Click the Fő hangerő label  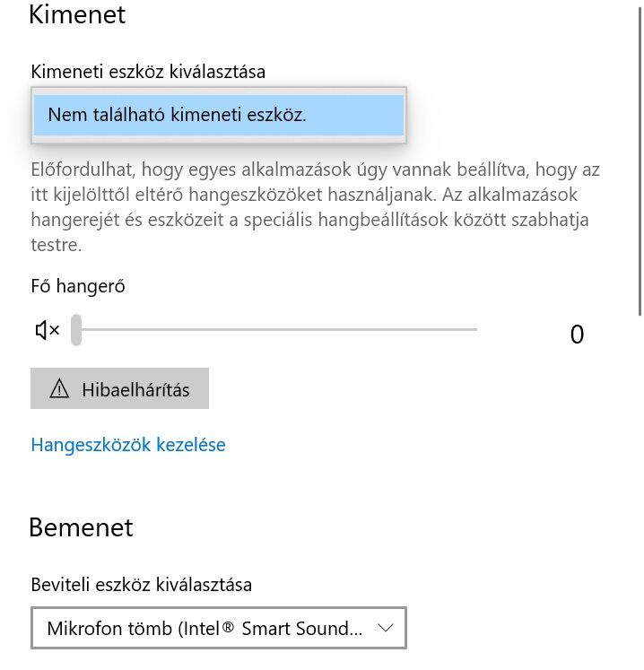tap(78, 286)
